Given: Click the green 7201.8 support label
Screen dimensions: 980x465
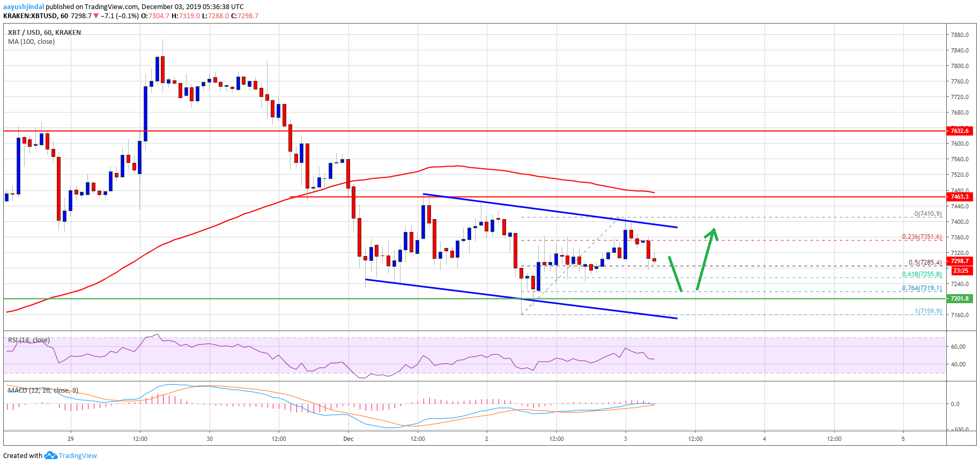Looking at the screenshot, I should point(960,299).
